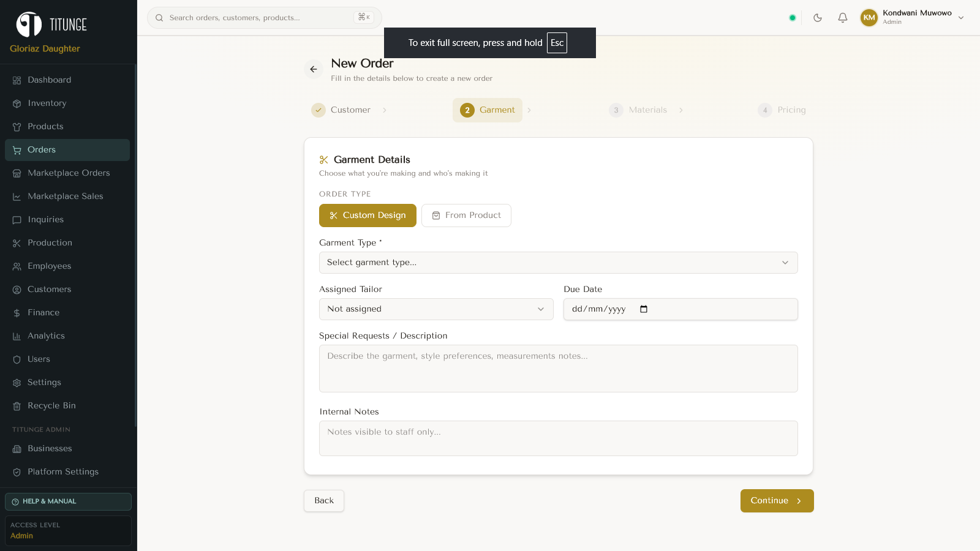This screenshot has width=980, height=551.
Task: Click the Recycle Bin trash icon
Action: [17, 406]
